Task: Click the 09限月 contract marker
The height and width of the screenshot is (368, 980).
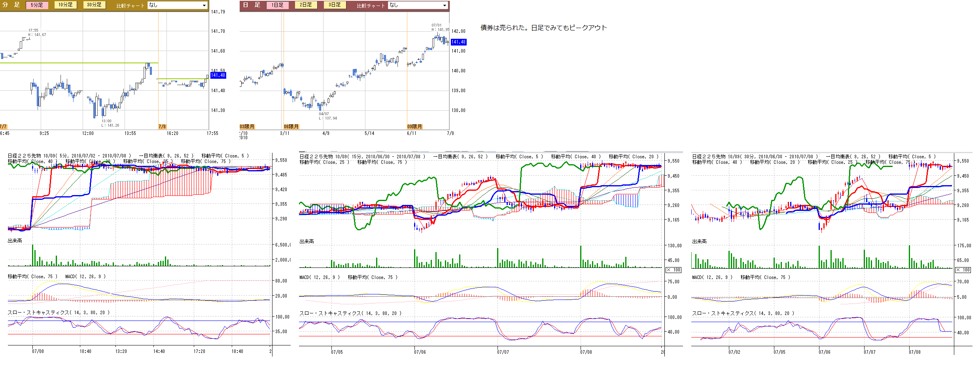Action: point(414,127)
